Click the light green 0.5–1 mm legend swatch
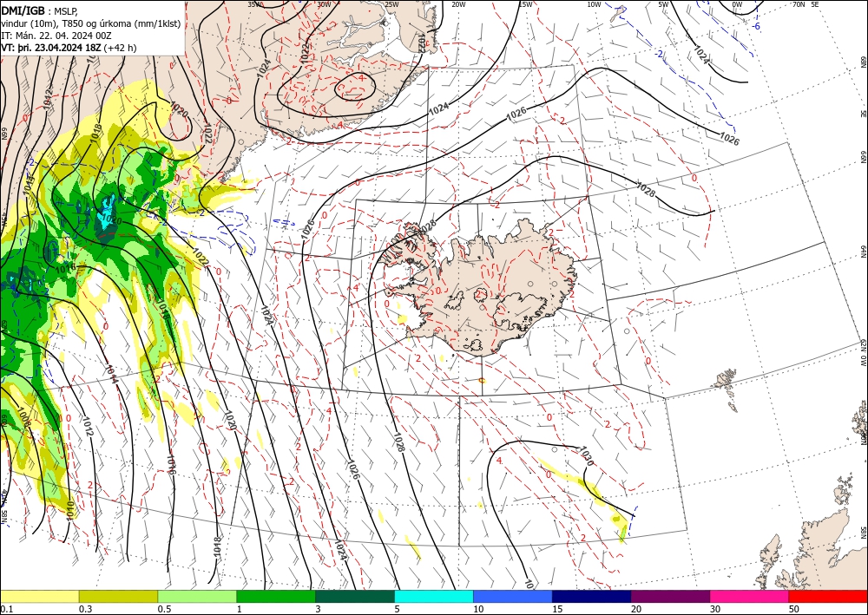This screenshot has width=868, height=615. [x=197, y=596]
